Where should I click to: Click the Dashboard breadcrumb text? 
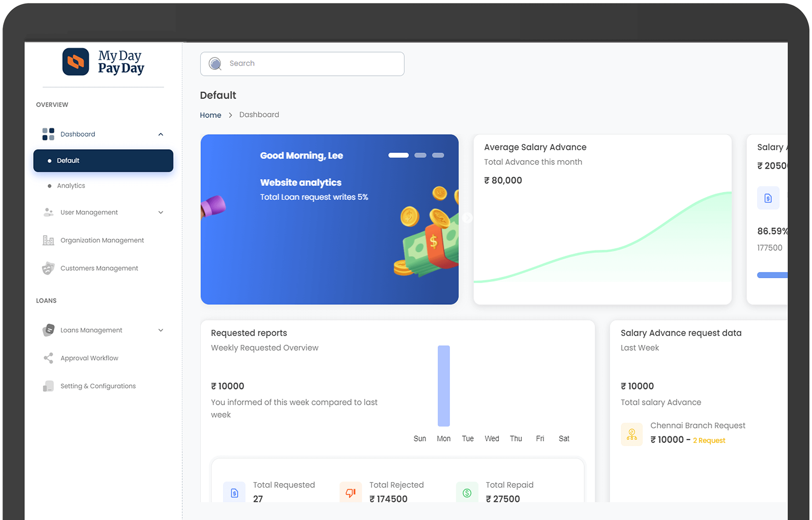coord(259,115)
